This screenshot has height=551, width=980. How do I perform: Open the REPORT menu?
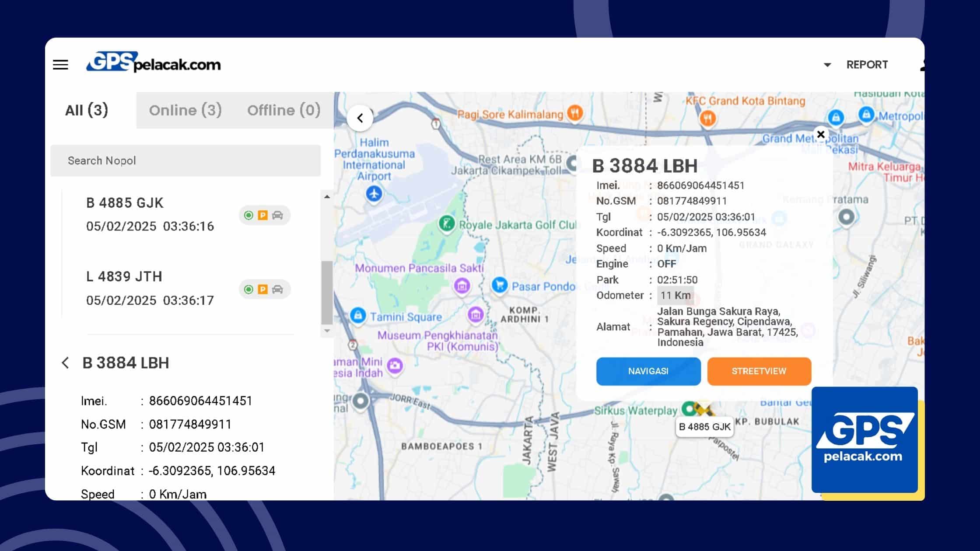coord(867,65)
